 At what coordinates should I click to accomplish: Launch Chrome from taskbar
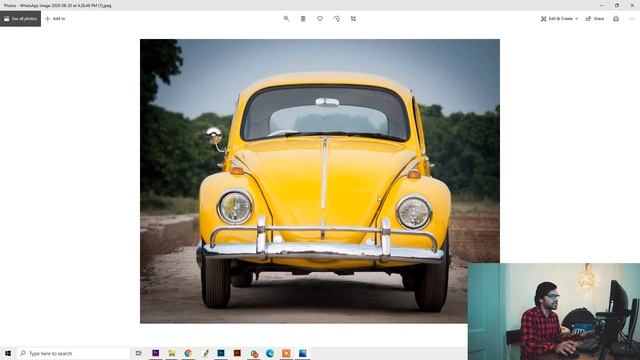(188, 353)
